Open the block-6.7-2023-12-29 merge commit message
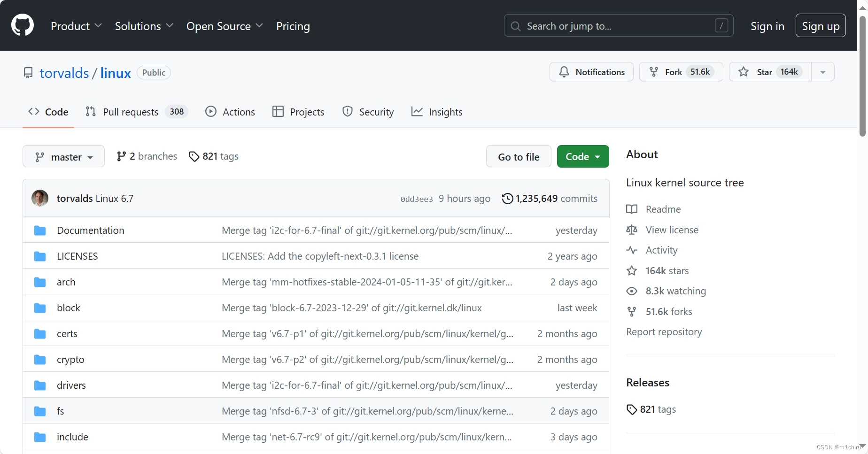This screenshot has width=868, height=454. tap(352, 308)
